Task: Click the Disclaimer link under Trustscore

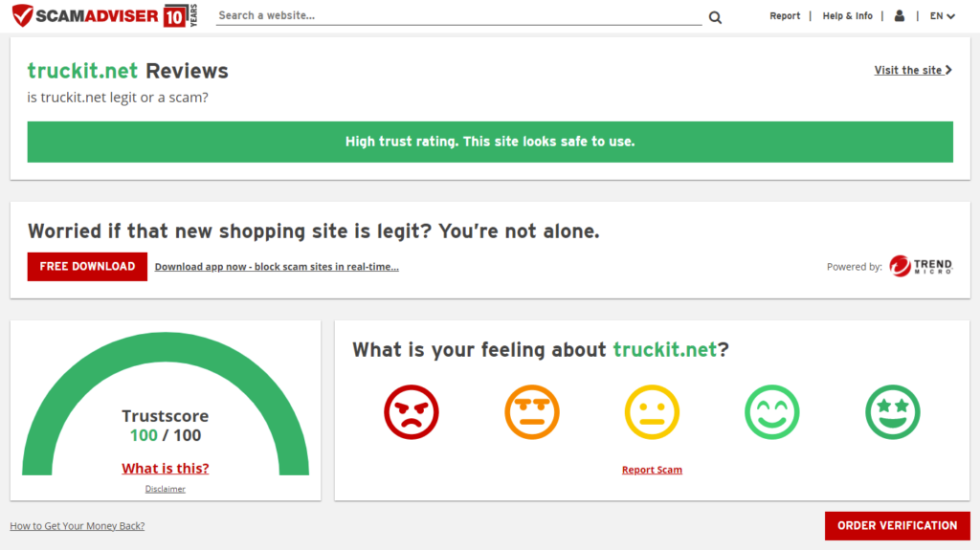Action: (165, 489)
